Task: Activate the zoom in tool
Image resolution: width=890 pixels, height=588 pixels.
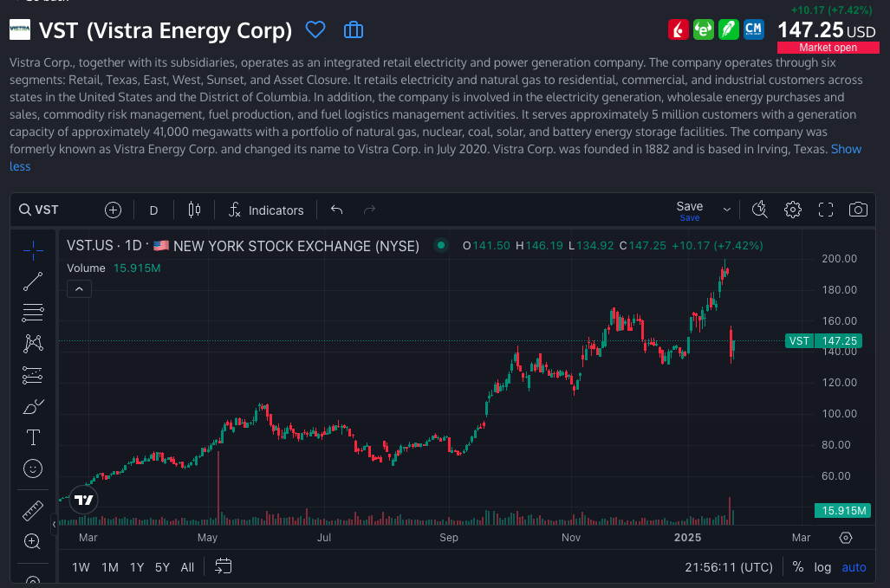Action: tap(32, 541)
